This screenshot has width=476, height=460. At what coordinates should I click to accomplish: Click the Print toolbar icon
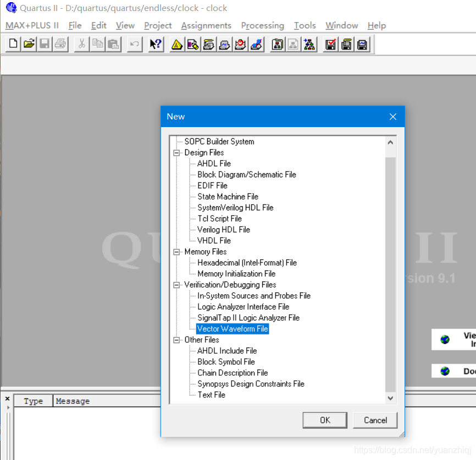tap(60, 44)
